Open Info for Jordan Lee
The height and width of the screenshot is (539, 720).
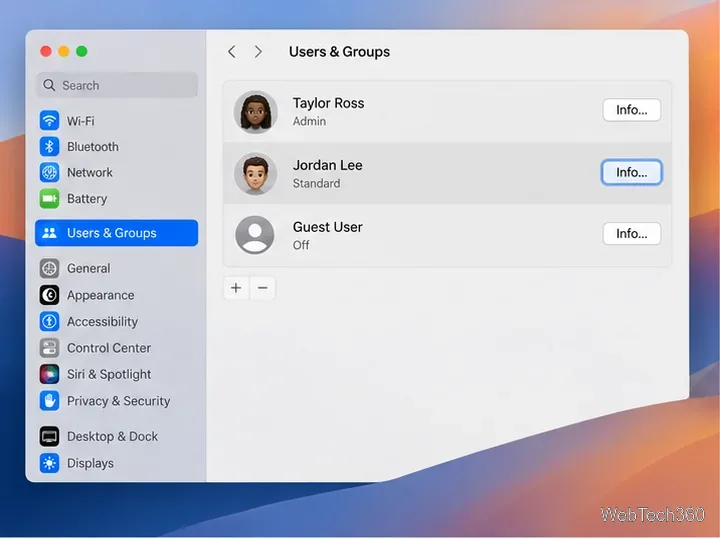coord(632,172)
